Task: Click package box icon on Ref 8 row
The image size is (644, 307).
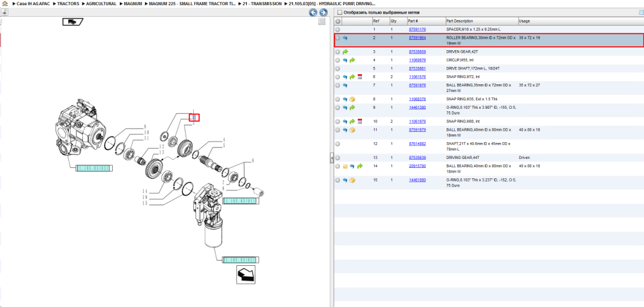Action: coord(352,99)
